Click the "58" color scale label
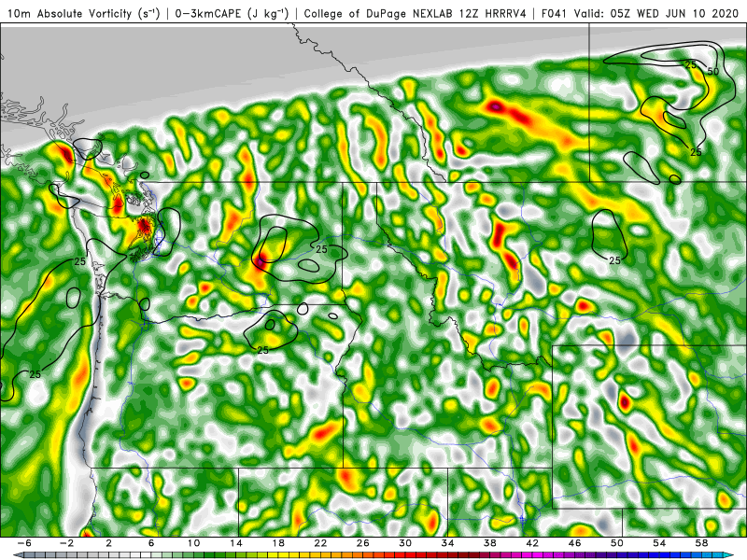This screenshot has width=747, height=560. [x=702, y=543]
